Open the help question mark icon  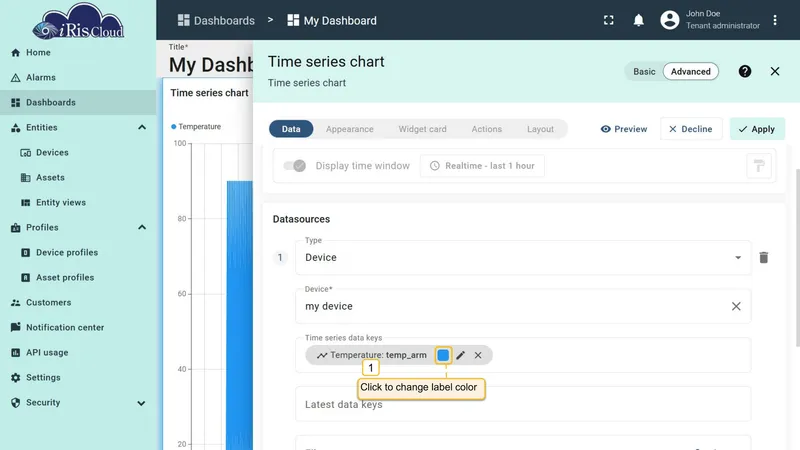(x=744, y=71)
